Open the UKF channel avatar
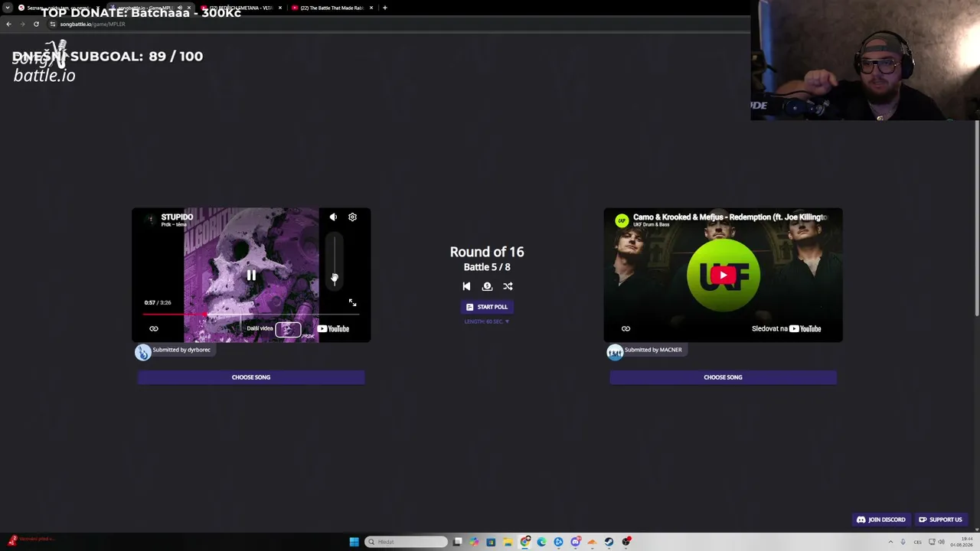Screen dimensions: 980x551 (622, 220)
